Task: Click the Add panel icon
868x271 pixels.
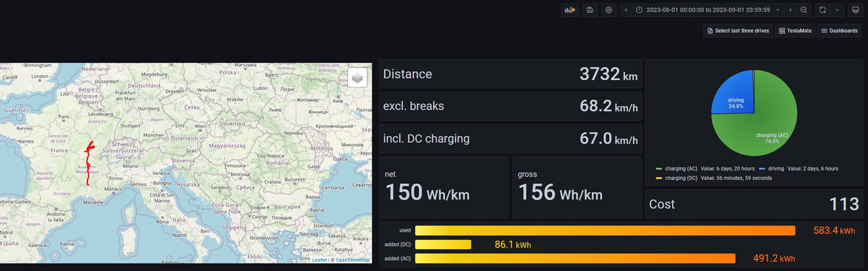Action: [x=570, y=10]
